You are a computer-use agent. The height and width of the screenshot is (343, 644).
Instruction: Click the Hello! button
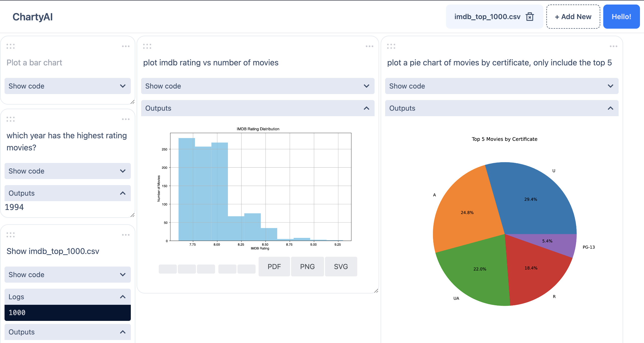pyautogui.click(x=621, y=17)
